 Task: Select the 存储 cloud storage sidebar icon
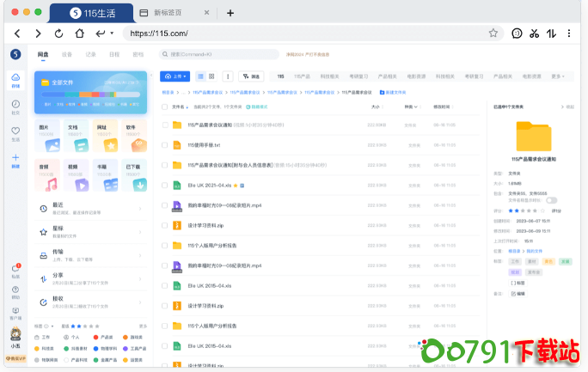15,81
